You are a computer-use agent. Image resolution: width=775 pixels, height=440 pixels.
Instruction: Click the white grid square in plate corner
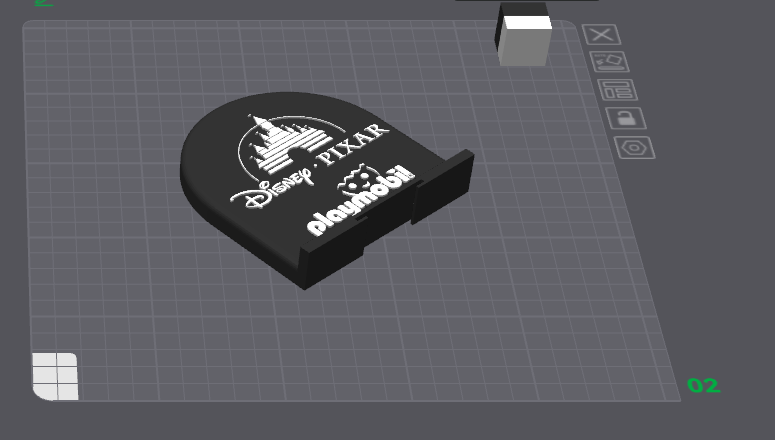[x=55, y=376]
